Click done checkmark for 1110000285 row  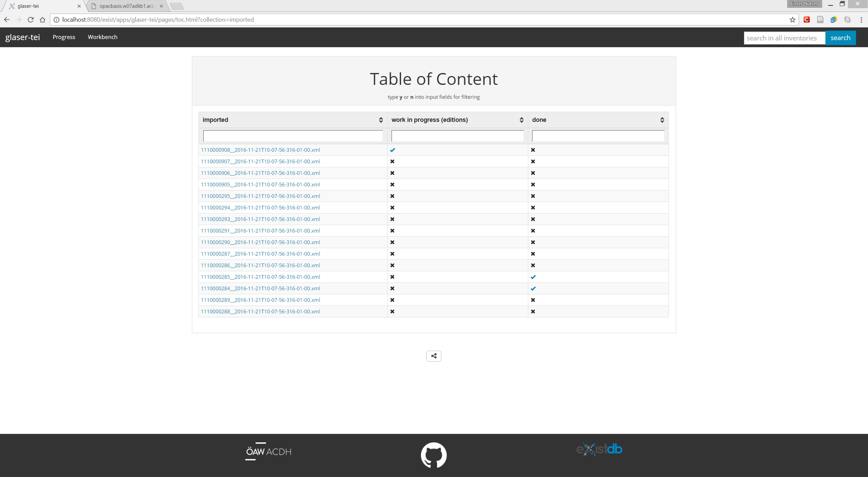(533, 277)
